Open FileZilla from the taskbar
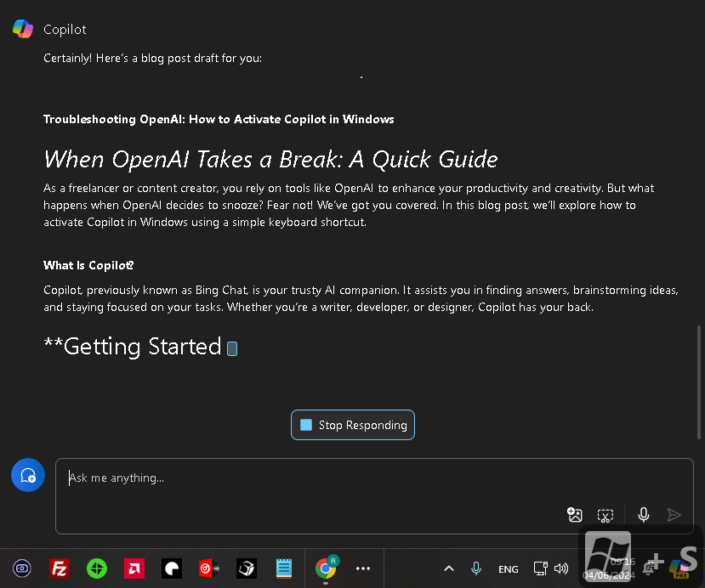 60,568
